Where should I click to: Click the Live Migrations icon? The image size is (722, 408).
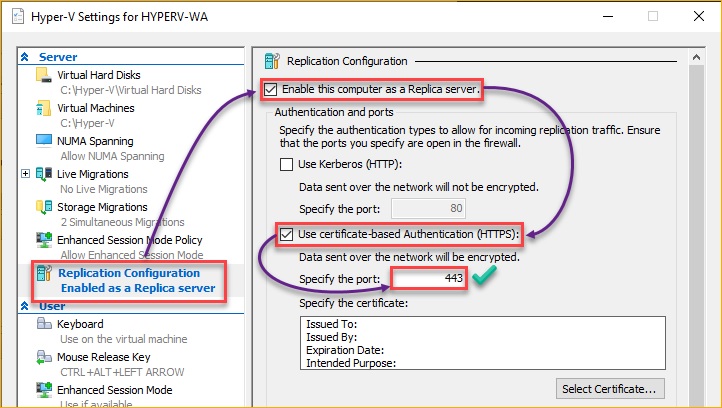[x=43, y=175]
